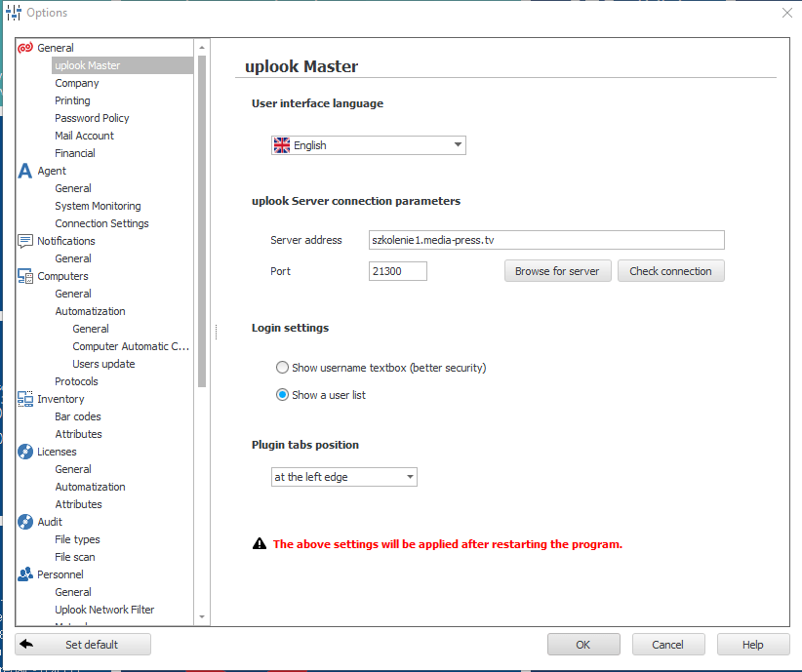Viewport: 802px width, 672px height.
Task: Click the Computers section monitor icon
Action: 25,276
